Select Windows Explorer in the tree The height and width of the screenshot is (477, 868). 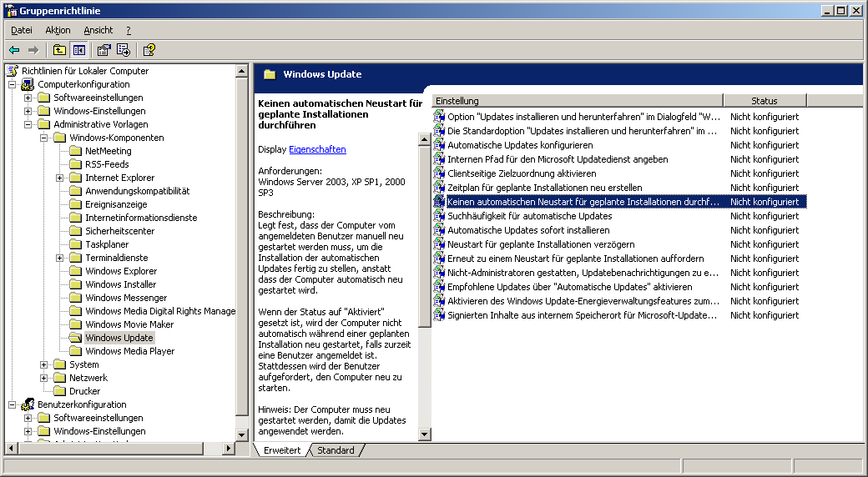tap(121, 271)
